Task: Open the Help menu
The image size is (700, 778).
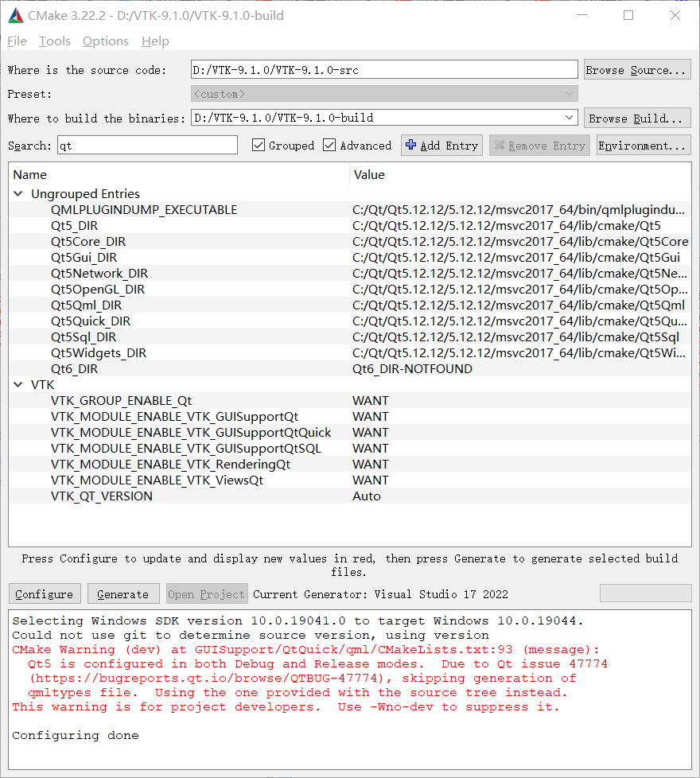Action: click(155, 41)
